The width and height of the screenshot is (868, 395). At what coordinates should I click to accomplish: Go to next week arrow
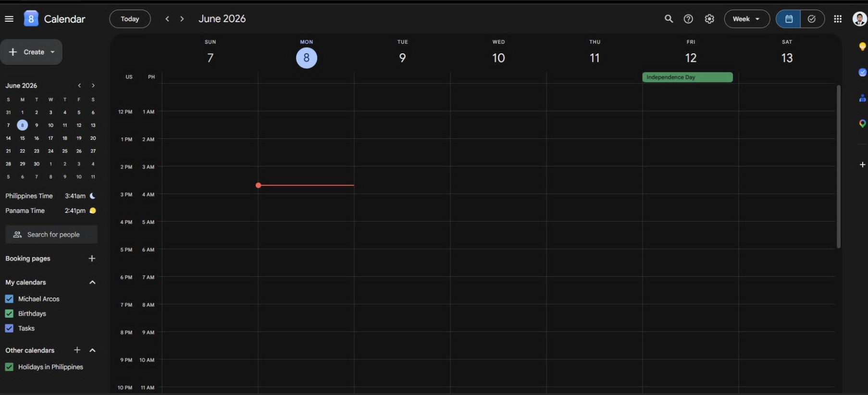[x=182, y=19]
